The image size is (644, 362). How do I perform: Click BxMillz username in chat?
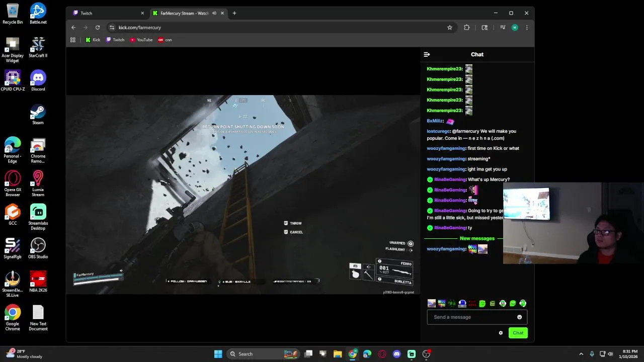coord(435,121)
